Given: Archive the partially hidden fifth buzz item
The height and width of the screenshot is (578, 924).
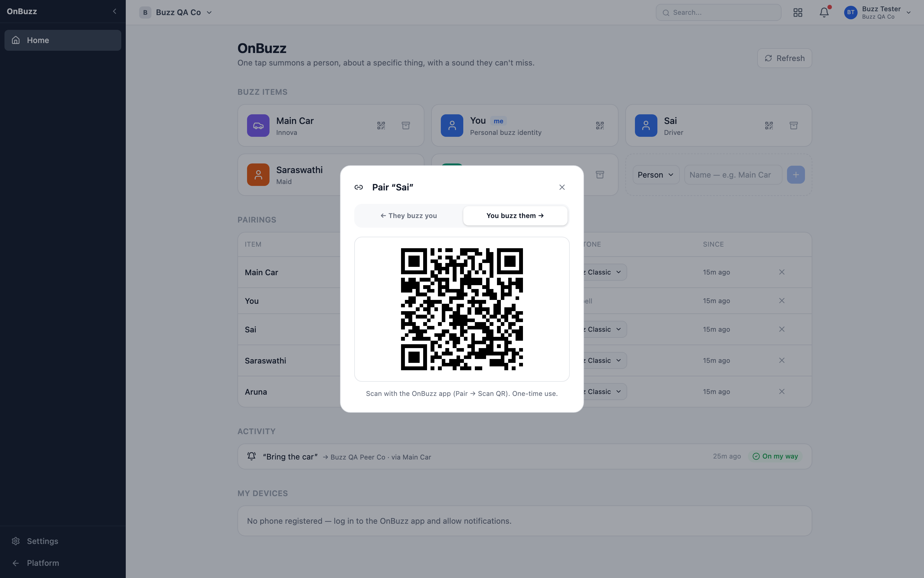Looking at the screenshot, I should click(599, 175).
